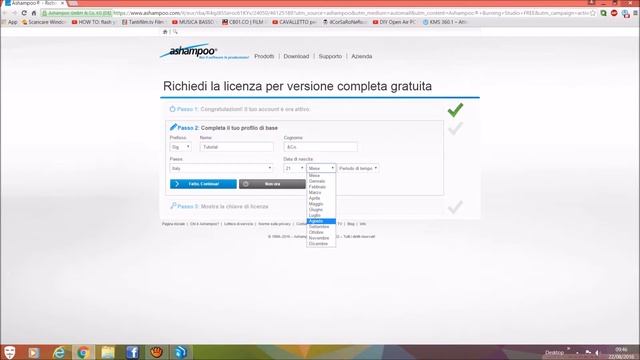Select Settembre in the month list
640x360 pixels.
(x=321, y=227)
